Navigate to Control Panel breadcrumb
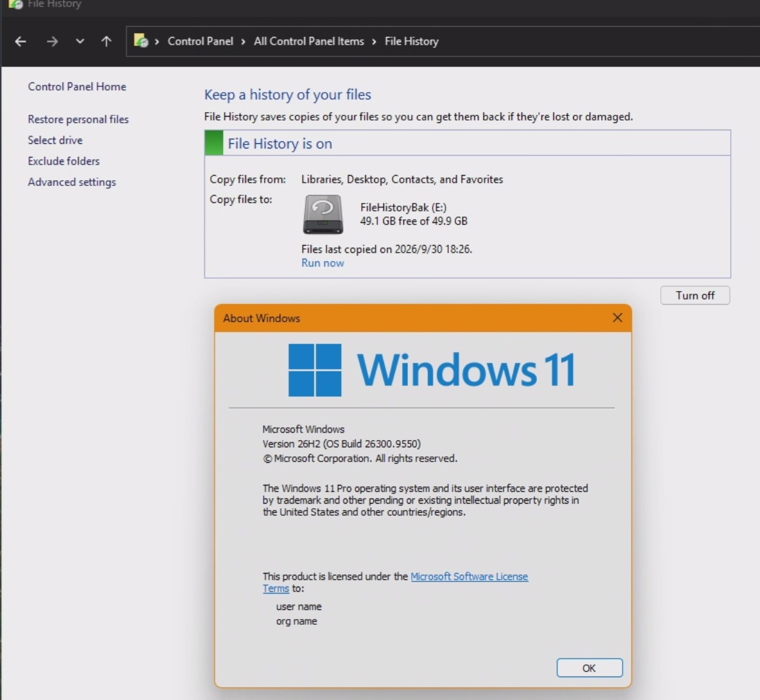This screenshot has height=700, width=760. (200, 41)
